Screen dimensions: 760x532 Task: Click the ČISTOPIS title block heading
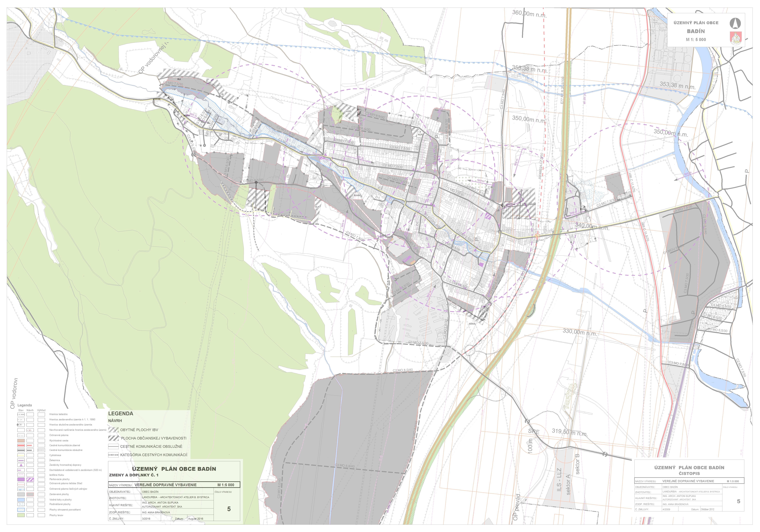[x=689, y=473]
